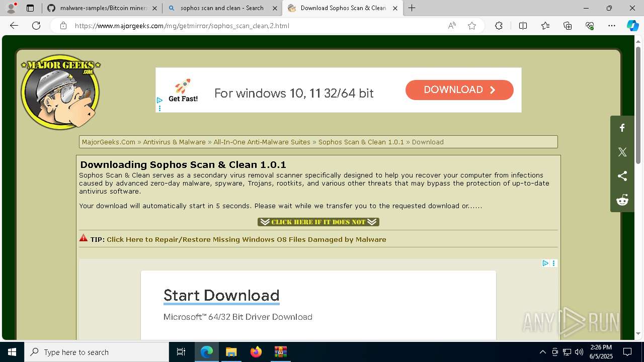The width and height of the screenshot is (644, 362).
Task: Add this page to favorites star
Action: pyautogui.click(x=472, y=26)
